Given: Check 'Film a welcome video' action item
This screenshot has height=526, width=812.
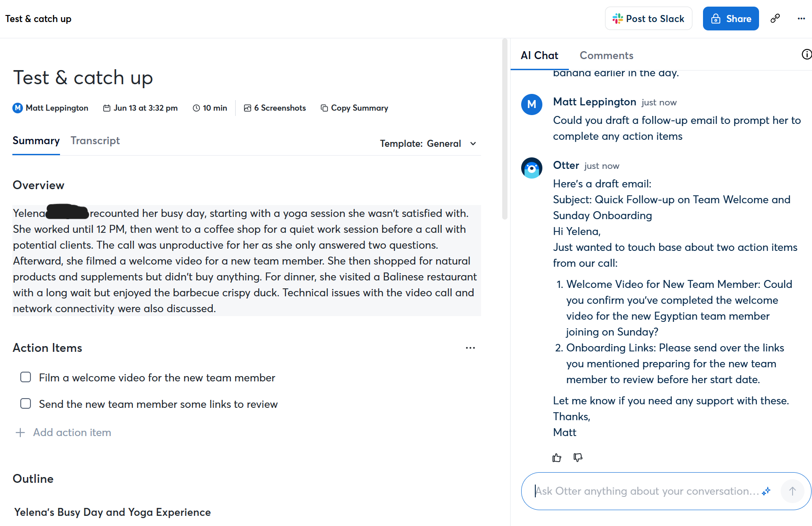Looking at the screenshot, I should [x=26, y=377].
